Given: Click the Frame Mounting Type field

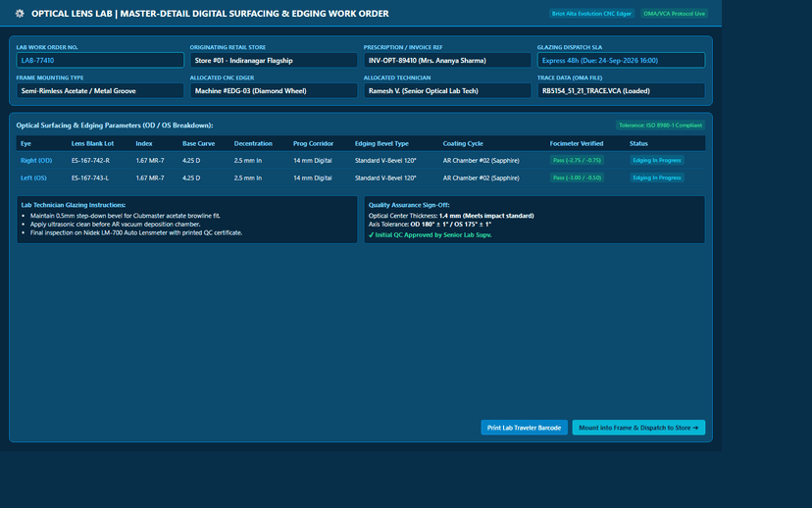Looking at the screenshot, I should coord(100,90).
